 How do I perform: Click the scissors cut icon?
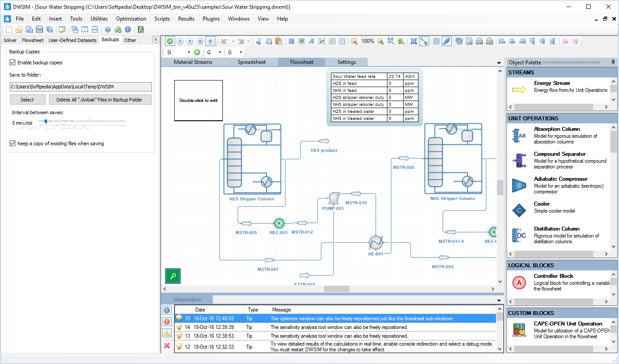tap(258, 41)
